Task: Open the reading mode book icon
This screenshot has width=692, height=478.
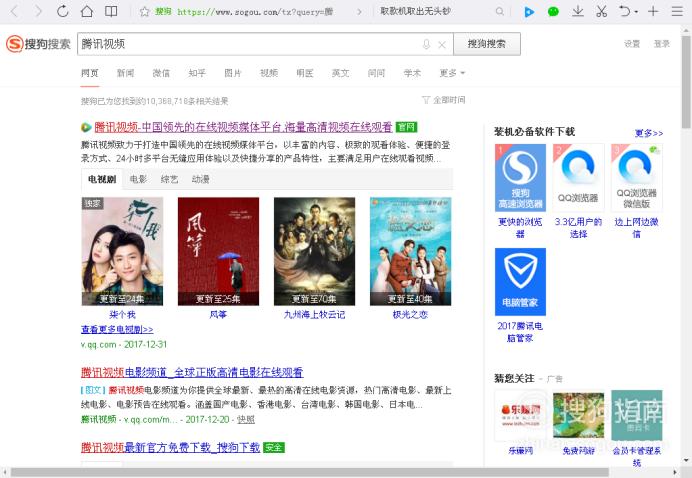Action: (111, 11)
